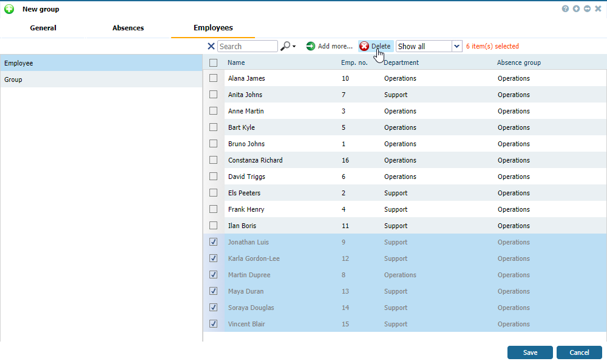Click the magnifying glass search icon
Viewport: 607px width, 364px height.
[285, 46]
